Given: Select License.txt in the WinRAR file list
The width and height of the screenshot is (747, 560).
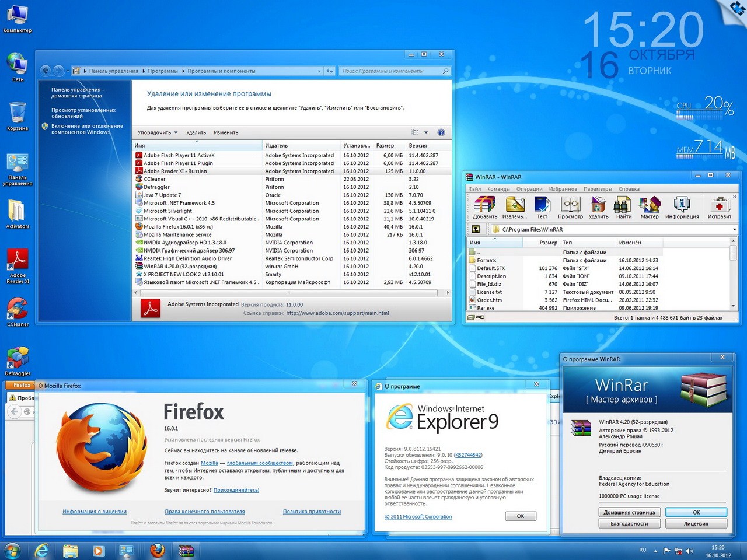Looking at the screenshot, I should coord(489,292).
